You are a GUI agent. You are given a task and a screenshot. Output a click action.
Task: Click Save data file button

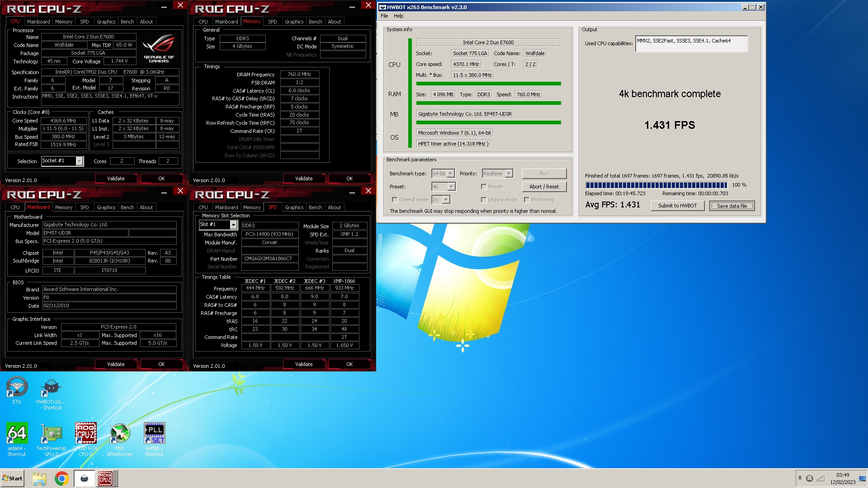tap(731, 206)
